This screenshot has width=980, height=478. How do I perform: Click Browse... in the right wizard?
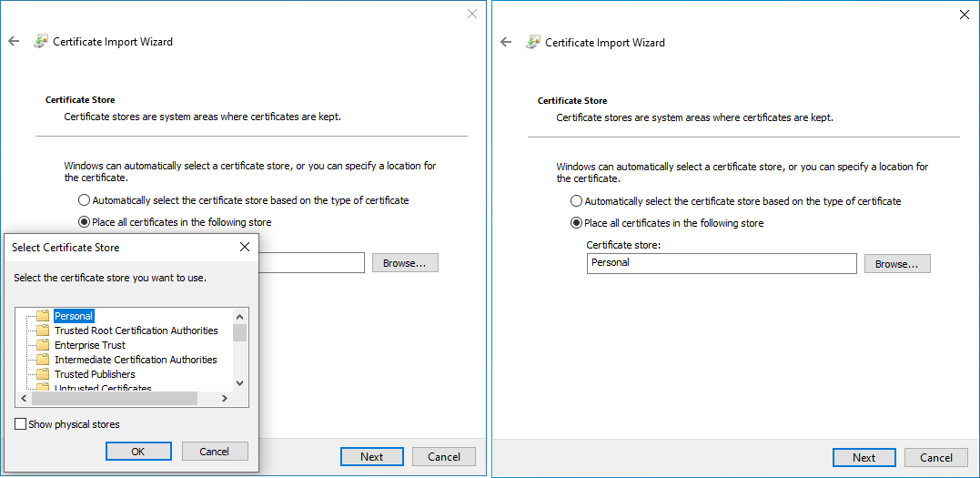coord(896,264)
